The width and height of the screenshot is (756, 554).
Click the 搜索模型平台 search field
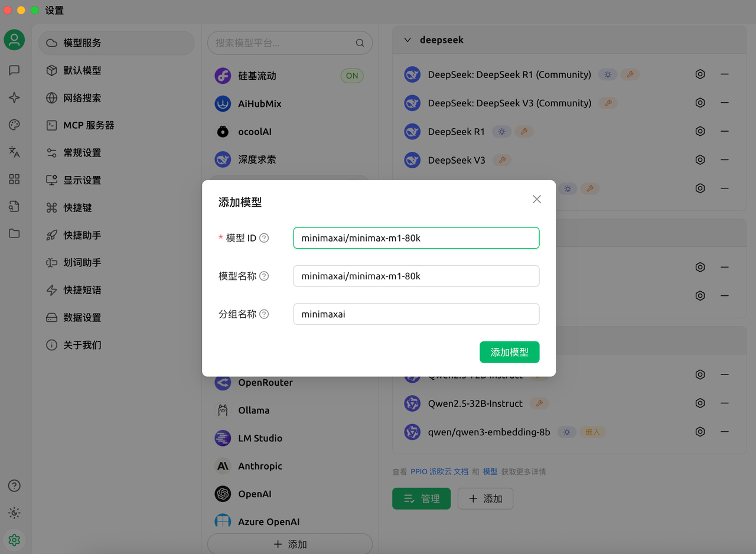click(289, 43)
